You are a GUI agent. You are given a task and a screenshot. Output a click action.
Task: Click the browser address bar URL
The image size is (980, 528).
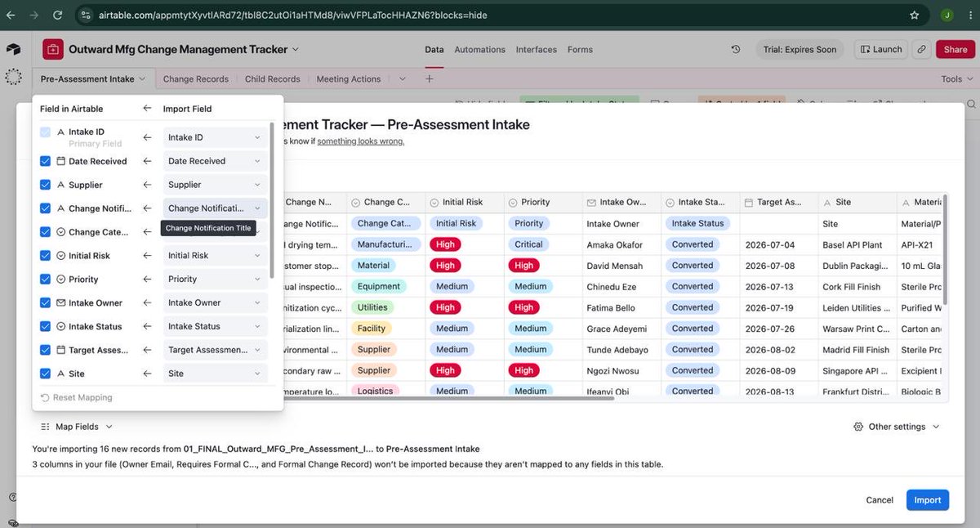(295, 15)
